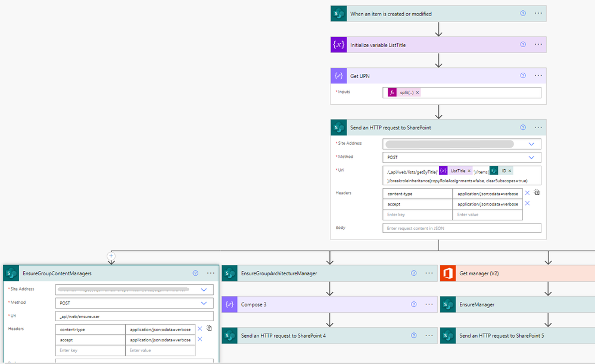Remove the ID token from Uri
Screen dimensions: 595x364
point(510,171)
